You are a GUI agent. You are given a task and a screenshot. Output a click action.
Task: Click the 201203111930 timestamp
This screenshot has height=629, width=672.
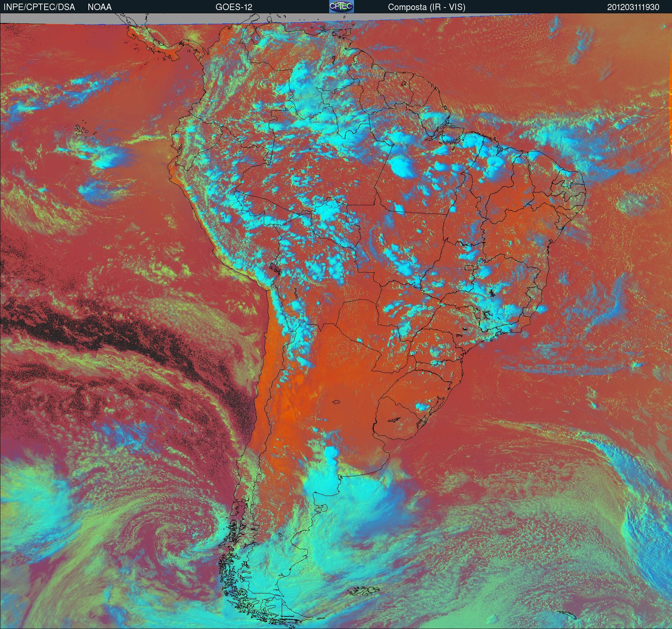[633, 7]
